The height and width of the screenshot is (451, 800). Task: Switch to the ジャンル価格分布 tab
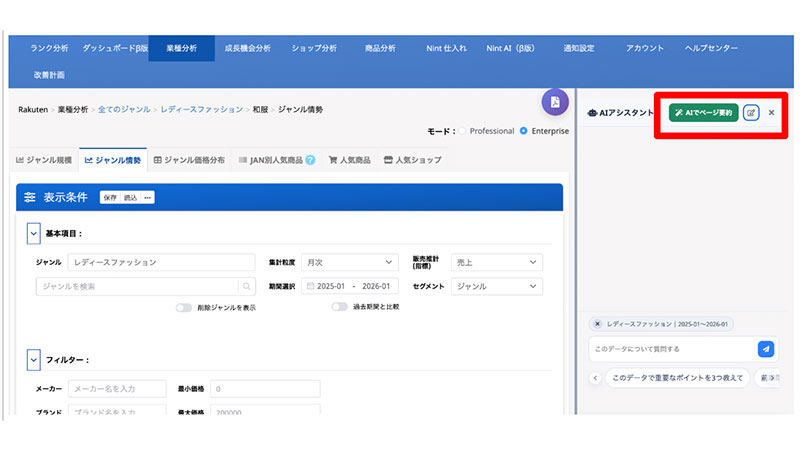(x=190, y=160)
